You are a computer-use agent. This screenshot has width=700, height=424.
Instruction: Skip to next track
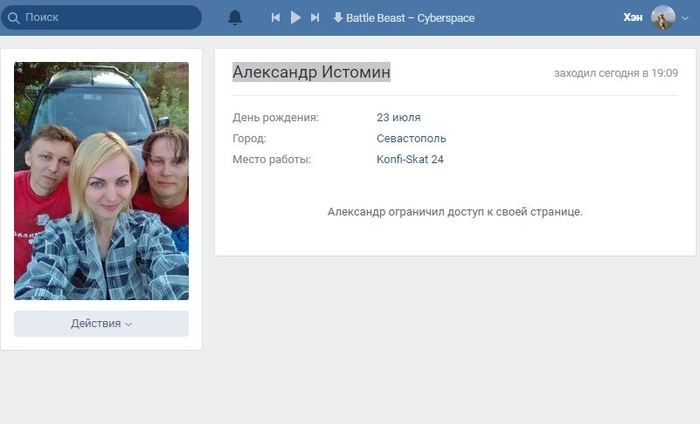(315, 17)
